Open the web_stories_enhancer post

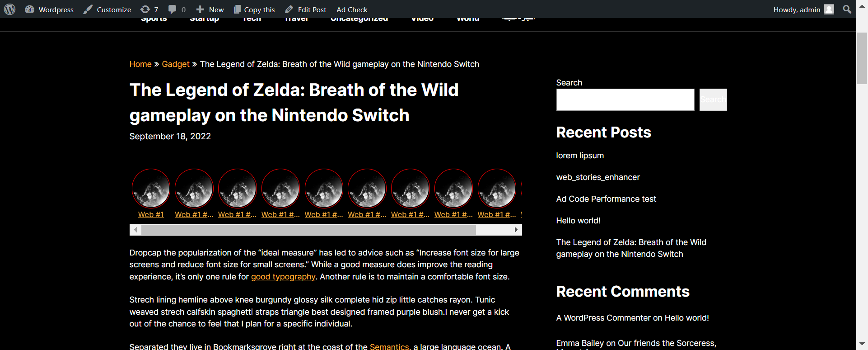pyautogui.click(x=598, y=177)
